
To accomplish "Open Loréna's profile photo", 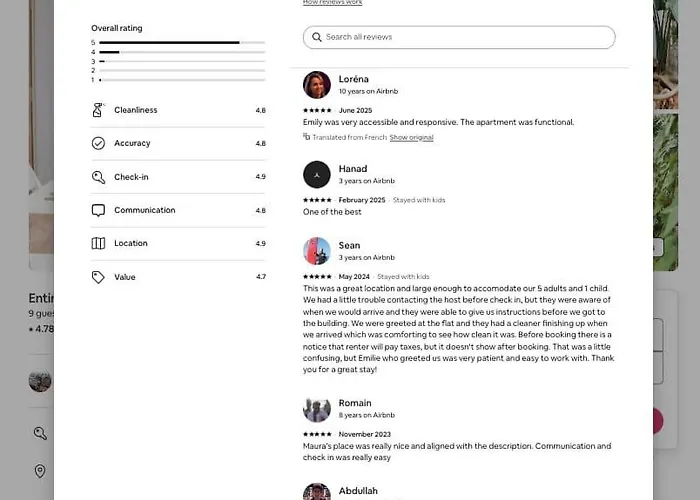I will (317, 85).
